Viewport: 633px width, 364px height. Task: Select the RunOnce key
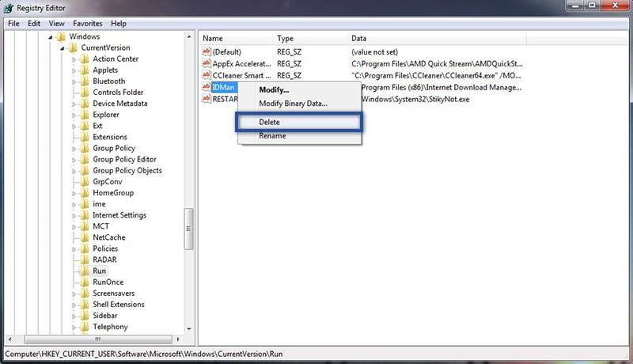pos(108,282)
